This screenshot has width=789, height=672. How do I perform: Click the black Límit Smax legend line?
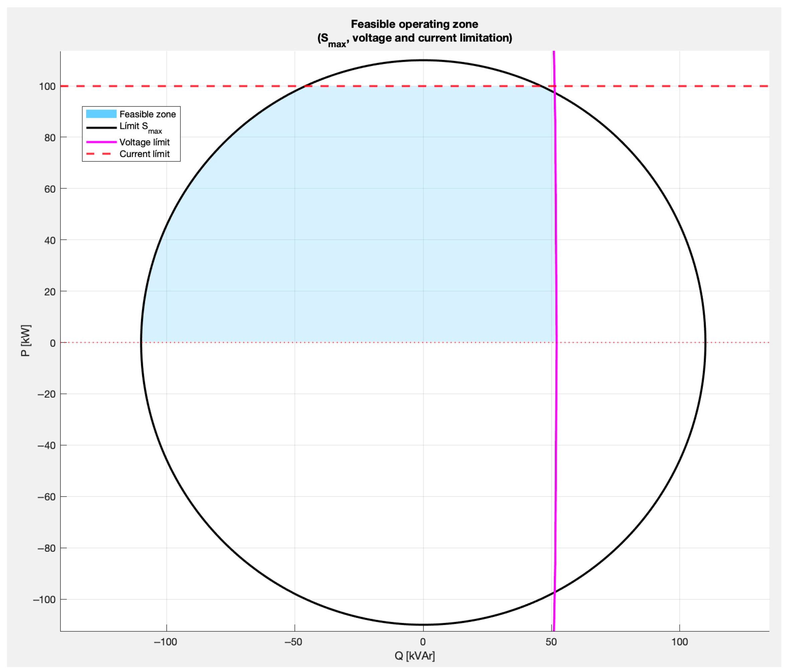(x=101, y=128)
